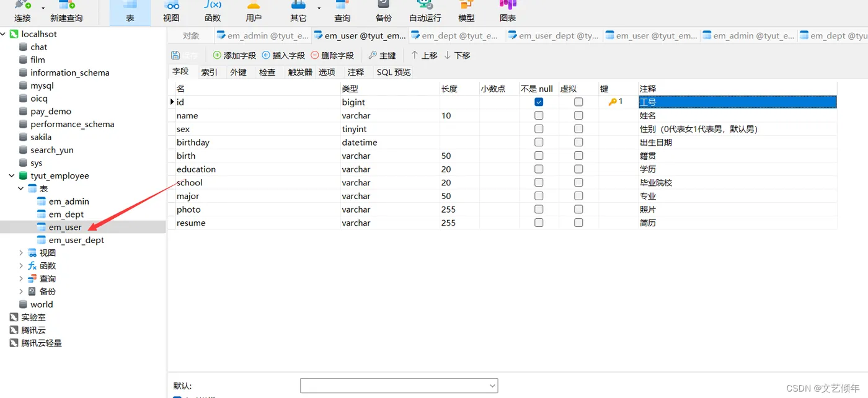Switch to the 检查 checks tab
868x398 pixels.
tap(267, 73)
